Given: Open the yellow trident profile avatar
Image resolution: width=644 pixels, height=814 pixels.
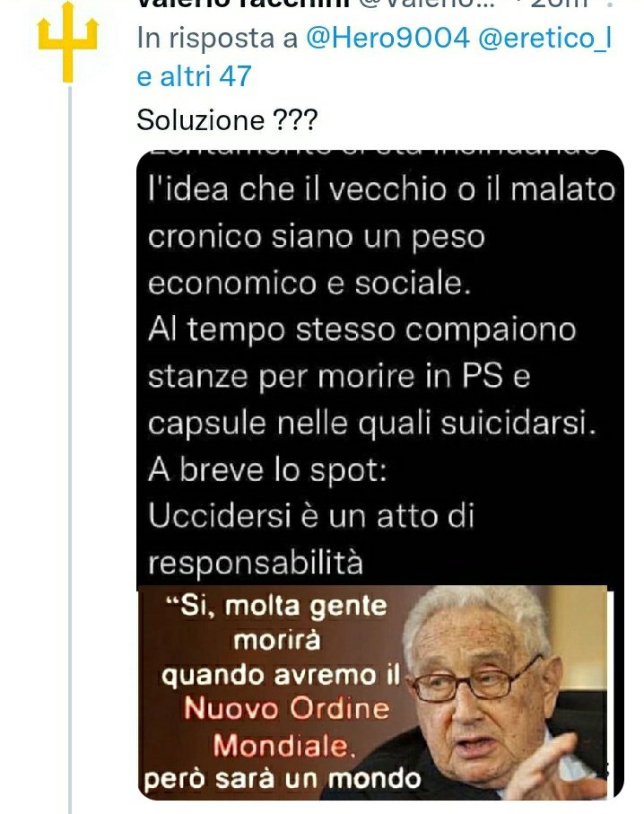Looking at the screenshot, I should coord(67,41).
